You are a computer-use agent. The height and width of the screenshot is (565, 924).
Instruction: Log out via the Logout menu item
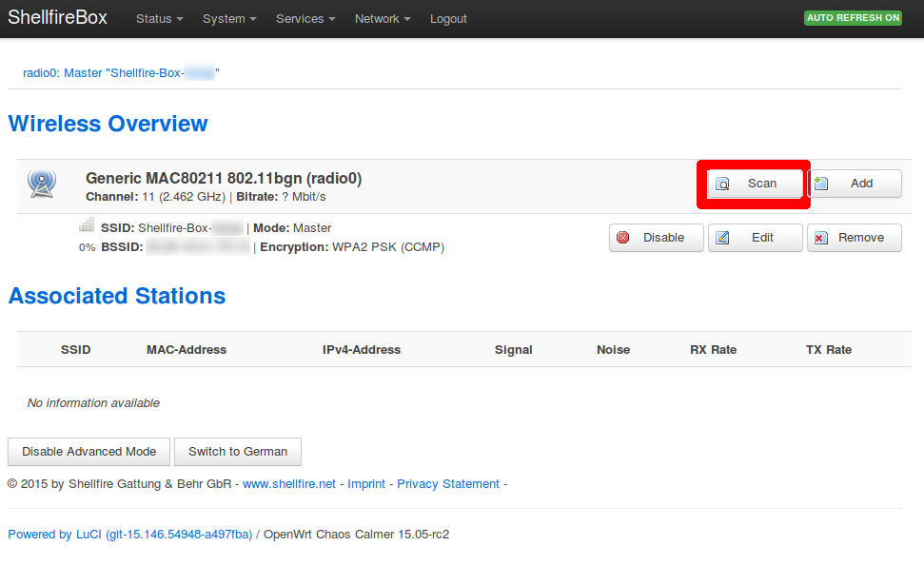(448, 19)
